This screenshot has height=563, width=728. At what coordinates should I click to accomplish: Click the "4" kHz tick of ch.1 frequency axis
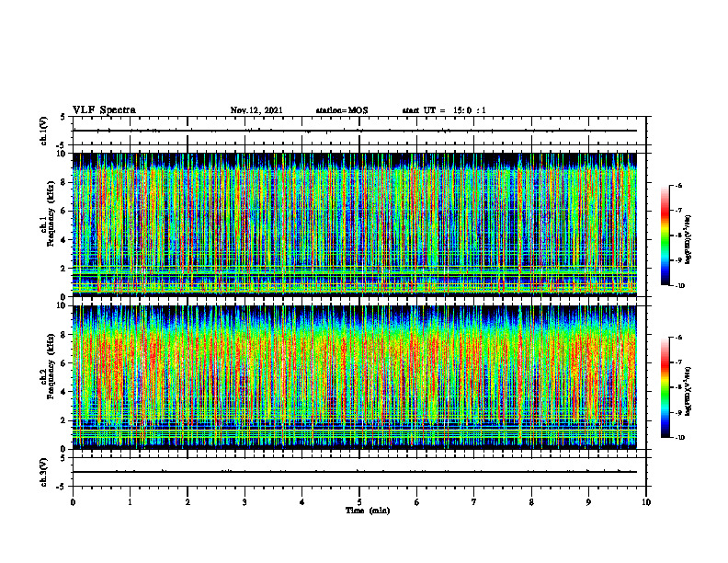64,240
